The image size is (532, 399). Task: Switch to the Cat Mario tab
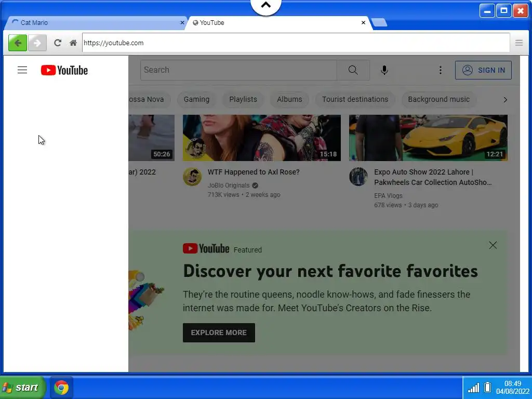click(95, 23)
